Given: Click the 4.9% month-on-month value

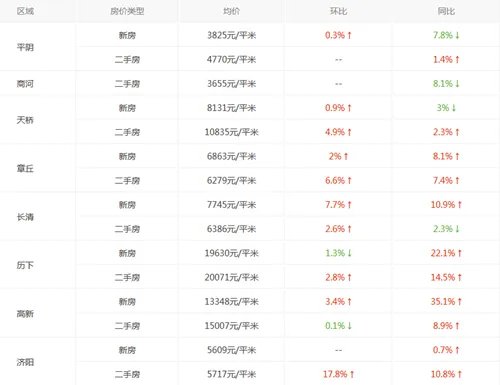Looking at the screenshot, I should coord(338,132).
